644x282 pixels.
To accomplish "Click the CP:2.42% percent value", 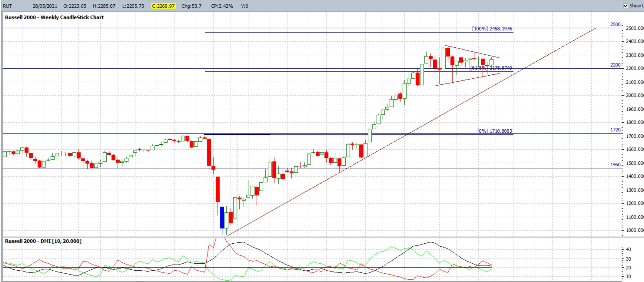I will [x=222, y=6].
